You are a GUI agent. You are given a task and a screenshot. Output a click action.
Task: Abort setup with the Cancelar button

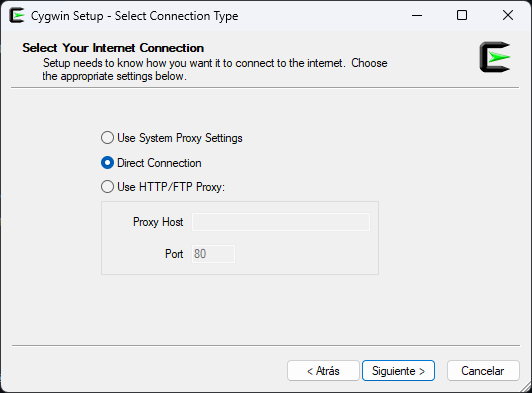point(483,371)
